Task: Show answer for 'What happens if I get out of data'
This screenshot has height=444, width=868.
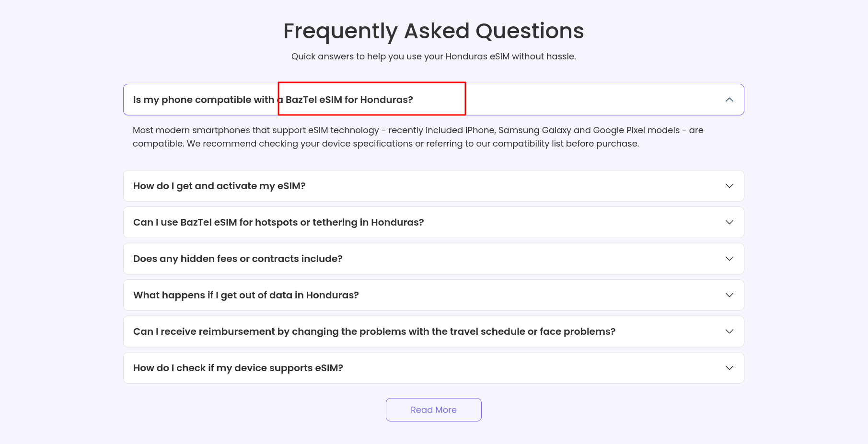Action: 246,295
